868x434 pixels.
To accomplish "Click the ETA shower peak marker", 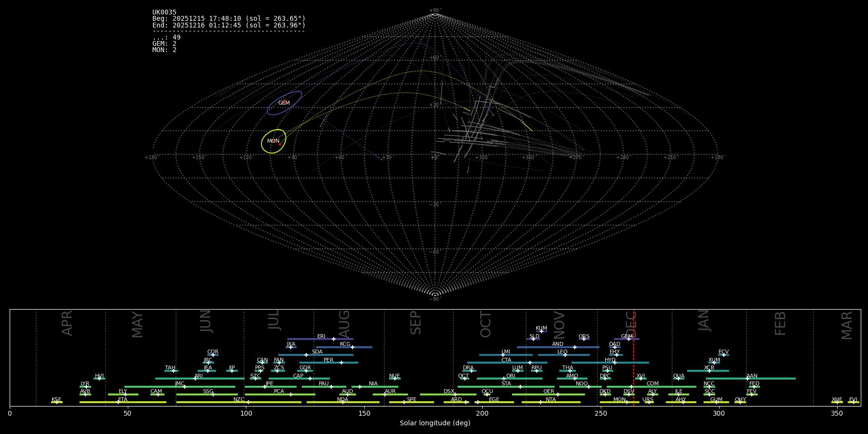I will (118, 402).
